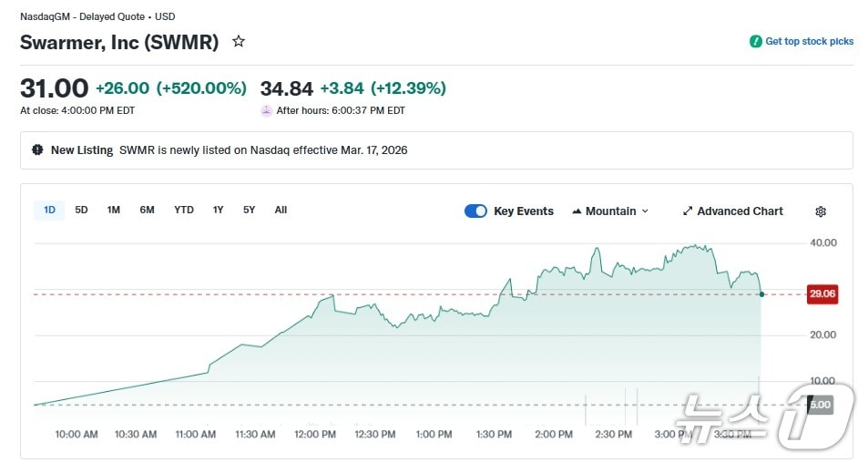Click the green badge beside Get top stock picks
Image resolution: width=868 pixels, height=463 pixels.
[x=755, y=42]
